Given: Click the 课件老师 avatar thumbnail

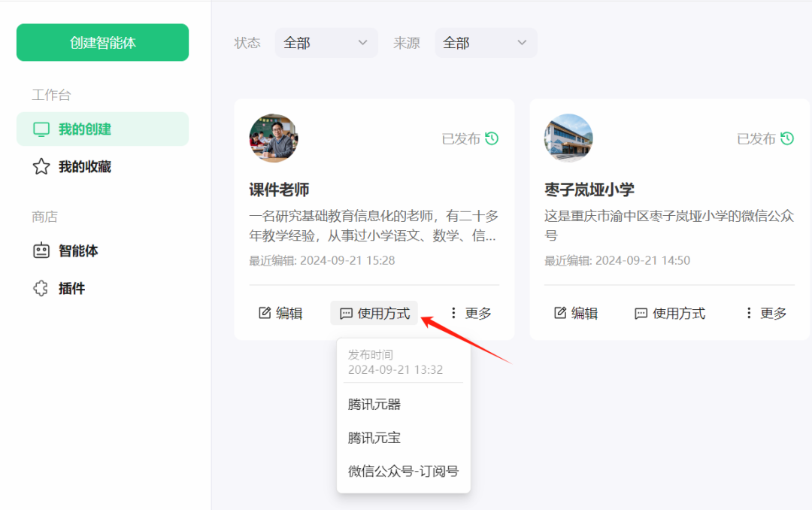Looking at the screenshot, I should tap(273, 138).
